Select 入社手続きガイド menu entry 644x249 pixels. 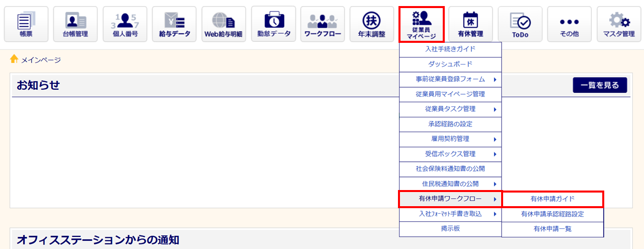coord(450,49)
